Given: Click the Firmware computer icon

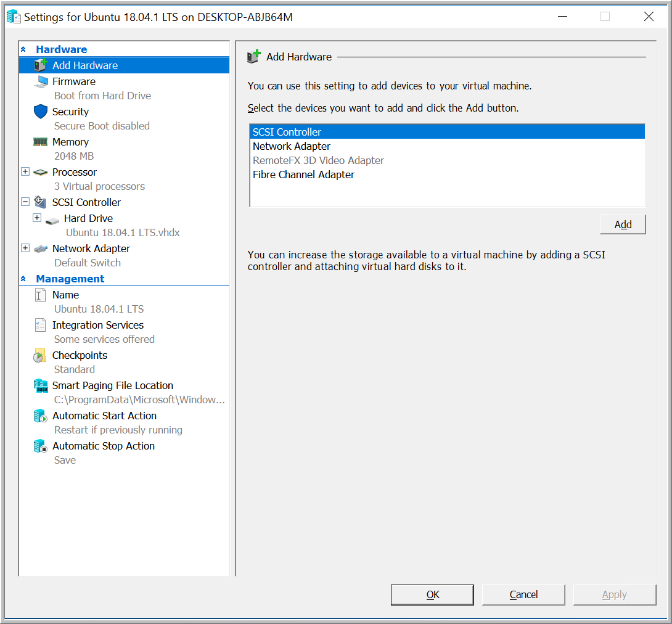Looking at the screenshot, I should tap(41, 81).
